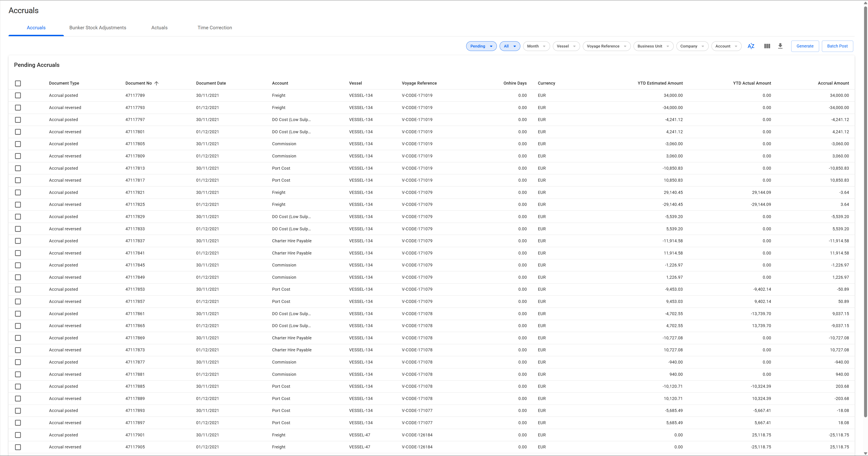The height and width of the screenshot is (456, 868).
Task: Switch to Bunker Stock Adjustments tab
Action: coord(98,28)
